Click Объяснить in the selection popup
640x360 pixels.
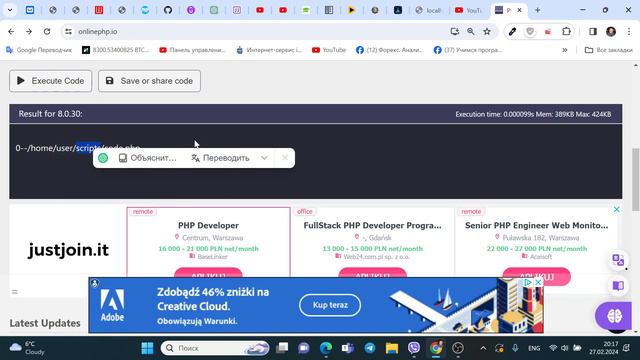pos(148,158)
